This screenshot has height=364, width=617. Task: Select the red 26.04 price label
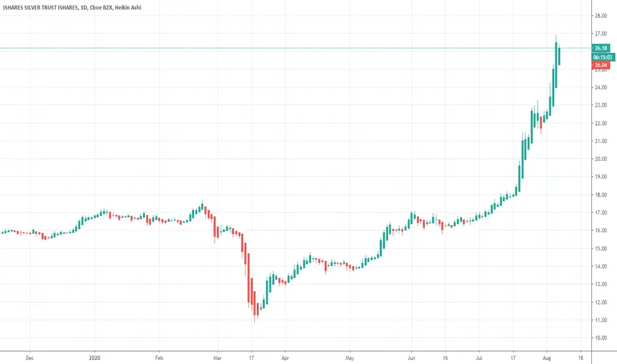click(x=600, y=65)
